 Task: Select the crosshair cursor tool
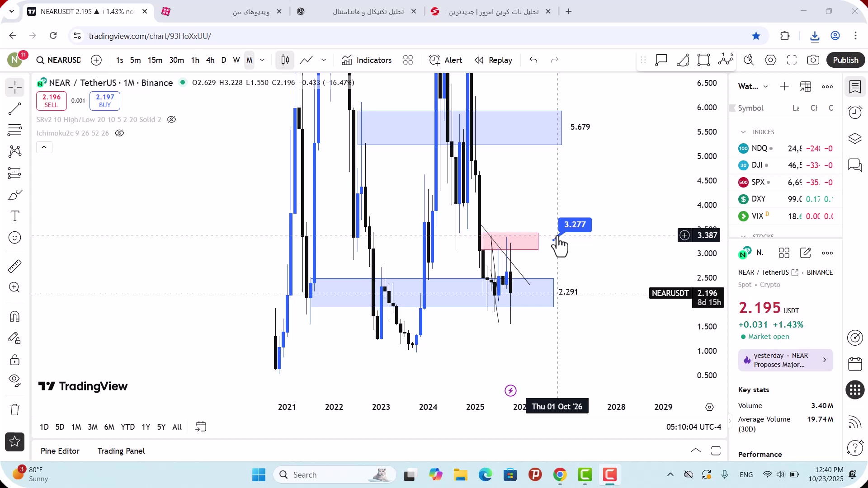(15, 87)
